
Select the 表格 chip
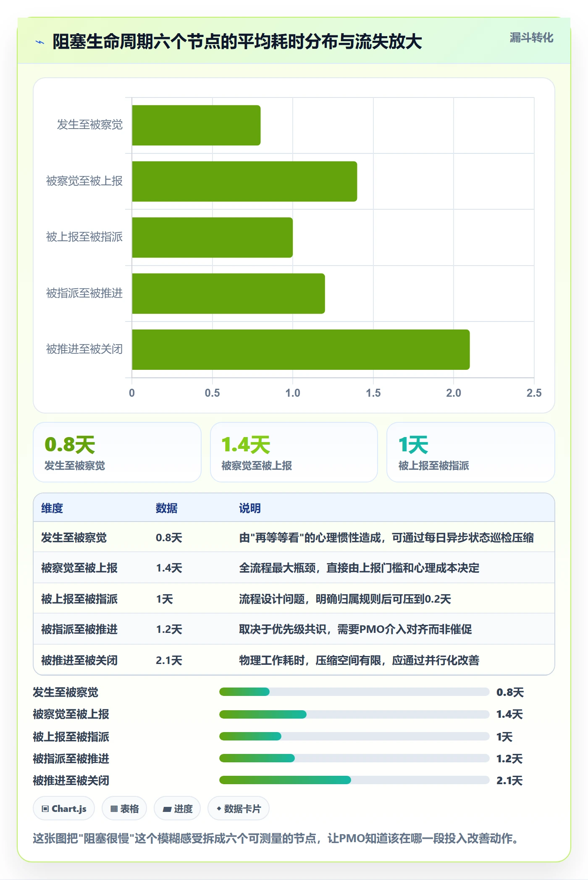124,809
